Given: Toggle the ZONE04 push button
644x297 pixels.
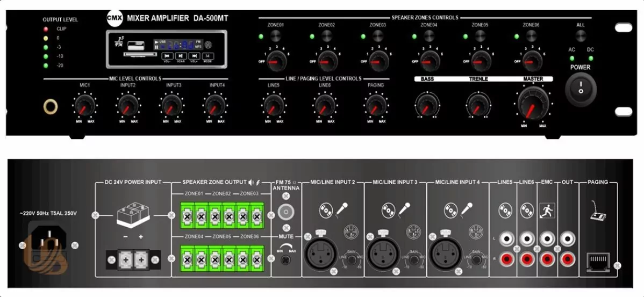Looking at the screenshot, I should point(430,36).
